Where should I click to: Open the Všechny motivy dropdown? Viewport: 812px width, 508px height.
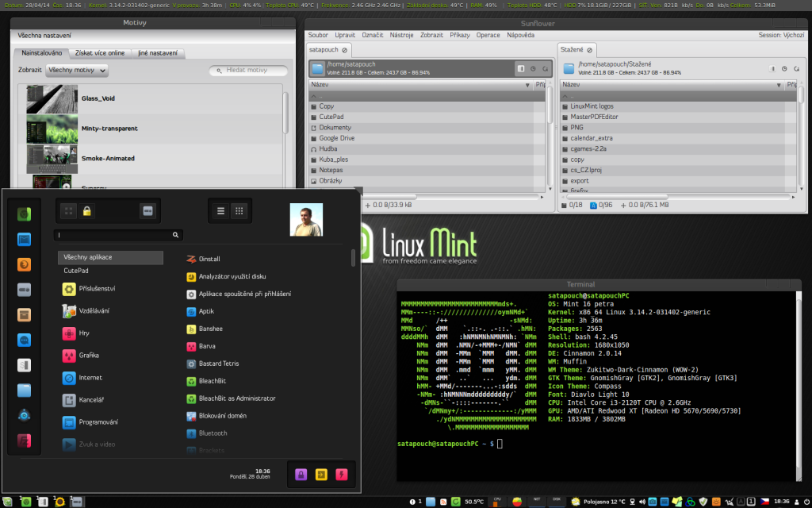click(77, 70)
